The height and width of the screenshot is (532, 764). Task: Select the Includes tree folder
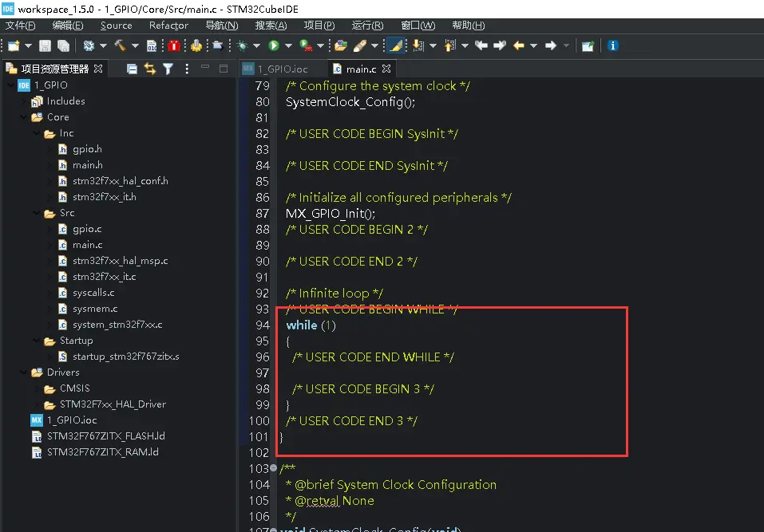pyautogui.click(x=65, y=101)
